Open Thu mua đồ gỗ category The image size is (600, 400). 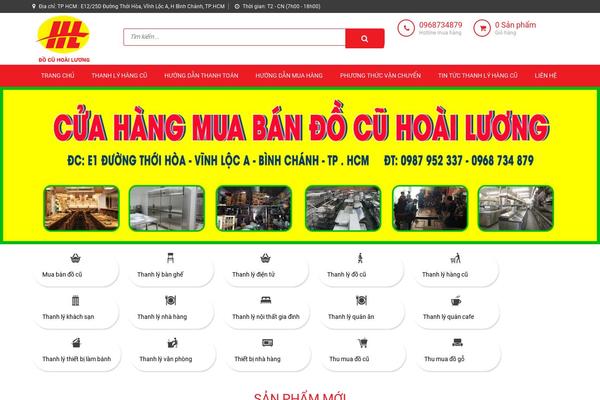coord(444,359)
